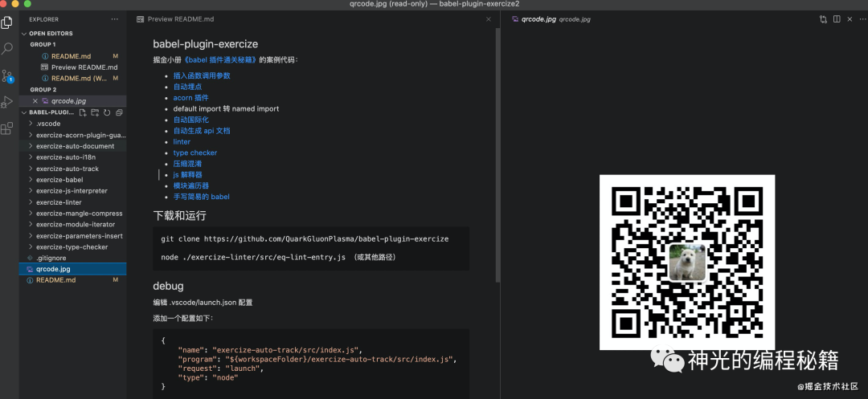The height and width of the screenshot is (399, 868).
Task: Click New Folder icon in project header
Action: 95,112
